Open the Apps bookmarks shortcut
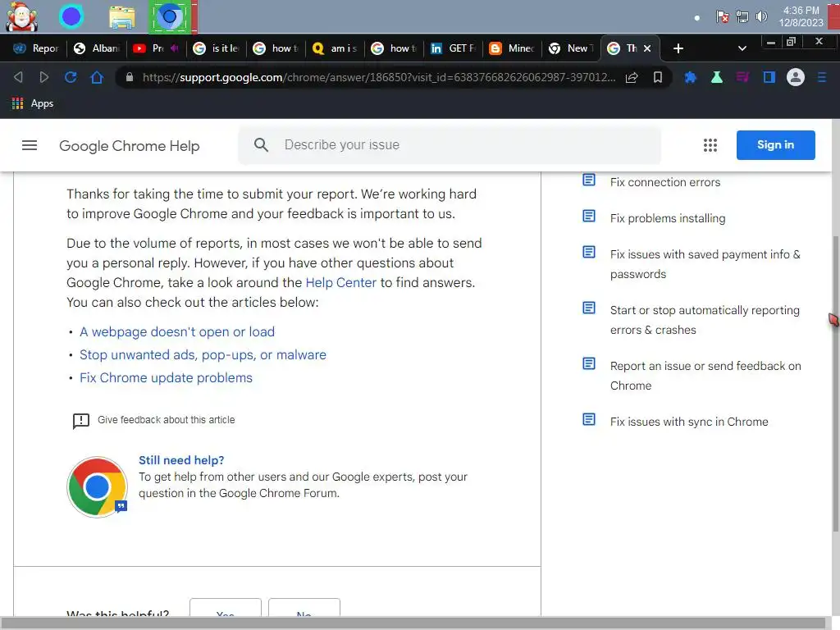 [x=33, y=103]
